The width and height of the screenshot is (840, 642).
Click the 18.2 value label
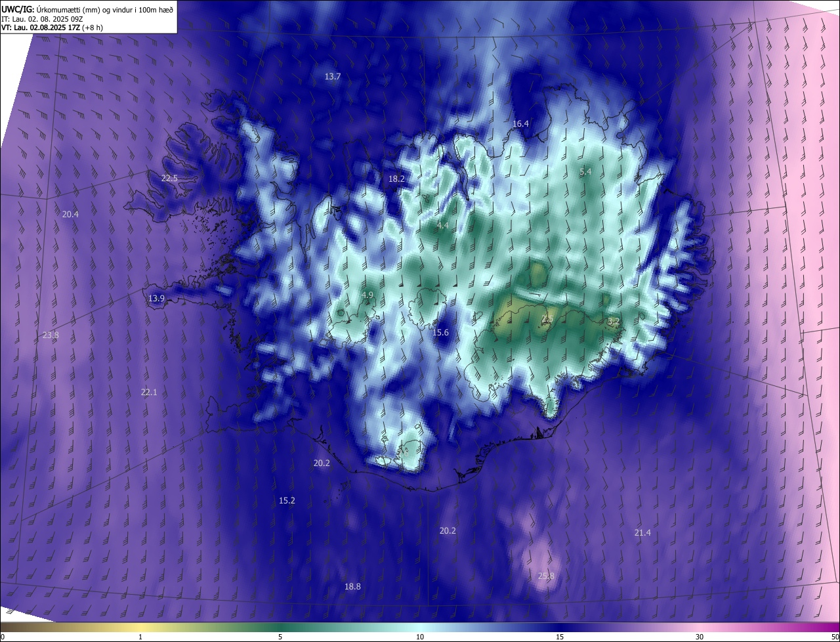pos(396,179)
